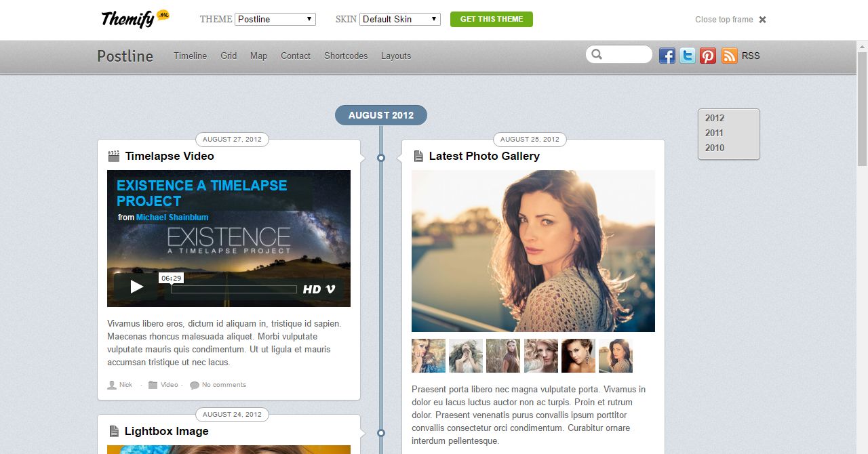Open the Shortcodes menu item
This screenshot has height=454, width=868.
(x=346, y=56)
